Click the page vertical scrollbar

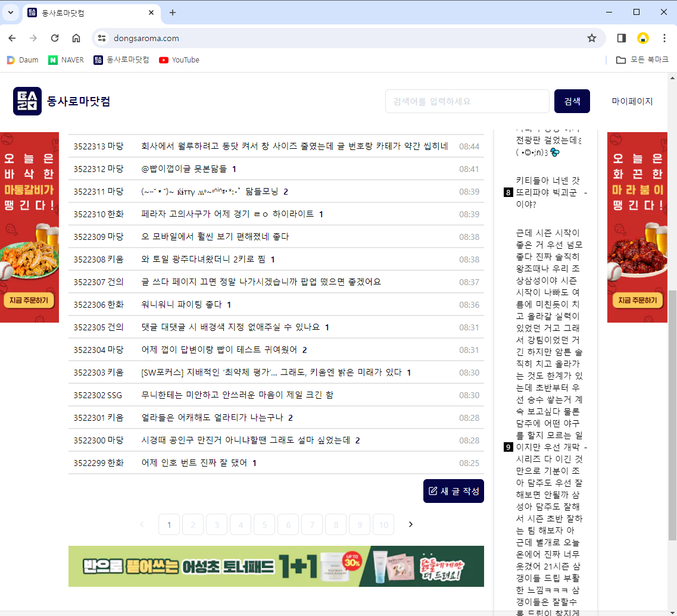coord(672,417)
